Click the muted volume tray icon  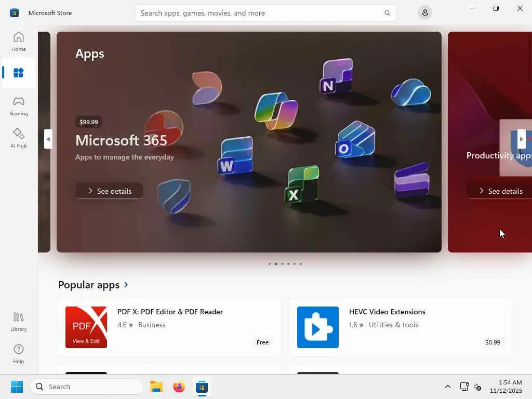pyautogui.click(x=477, y=387)
